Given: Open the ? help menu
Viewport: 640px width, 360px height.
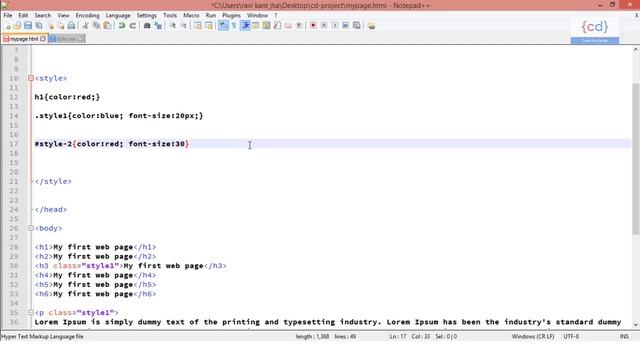Looking at the screenshot, I should (x=276, y=16).
